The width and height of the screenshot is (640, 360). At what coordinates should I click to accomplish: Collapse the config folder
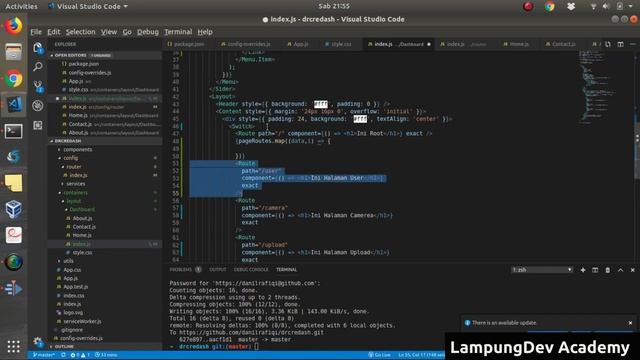click(x=70, y=158)
